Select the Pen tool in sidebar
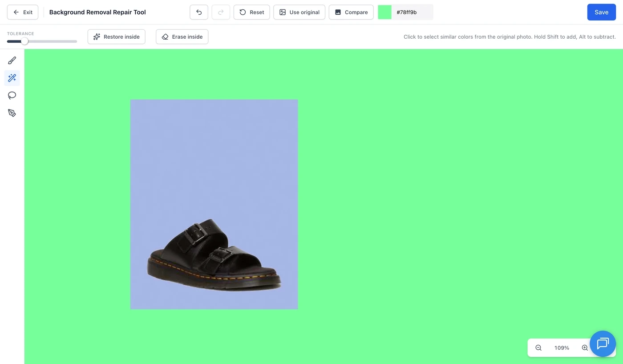This screenshot has height=364, width=623. [12, 113]
